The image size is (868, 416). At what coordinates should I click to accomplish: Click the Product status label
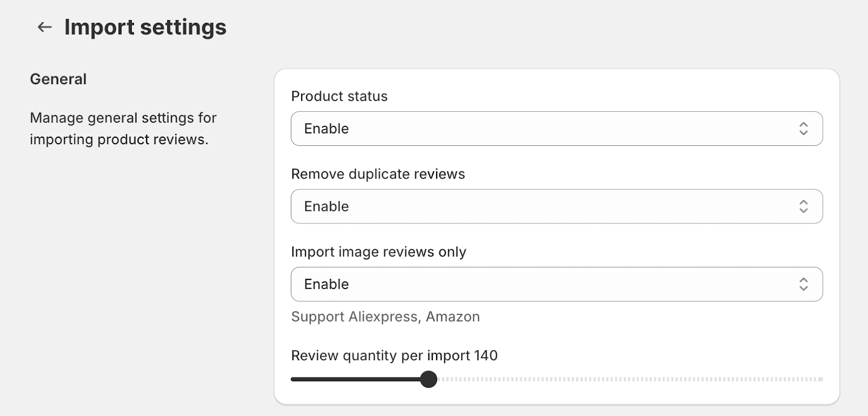pos(339,96)
